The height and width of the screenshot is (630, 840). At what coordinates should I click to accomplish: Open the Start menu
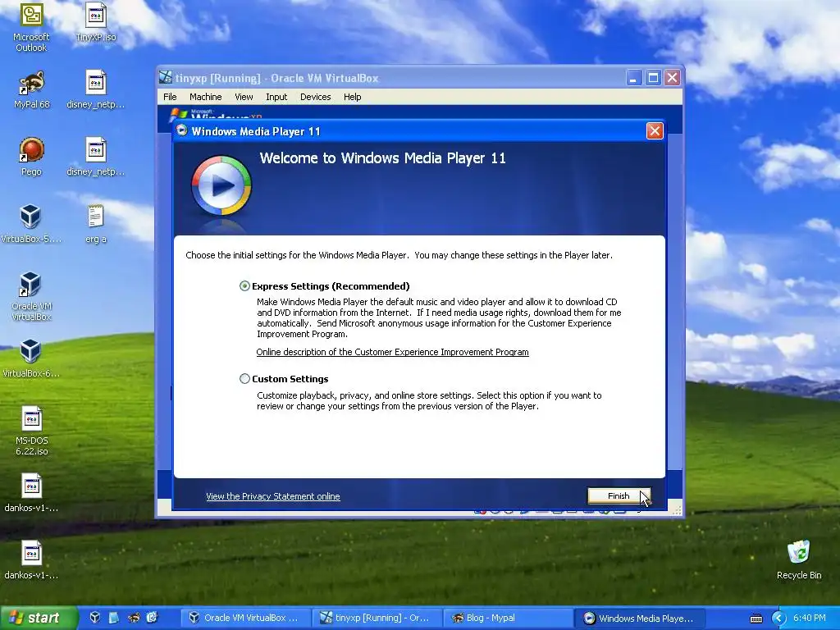(x=39, y=618)
